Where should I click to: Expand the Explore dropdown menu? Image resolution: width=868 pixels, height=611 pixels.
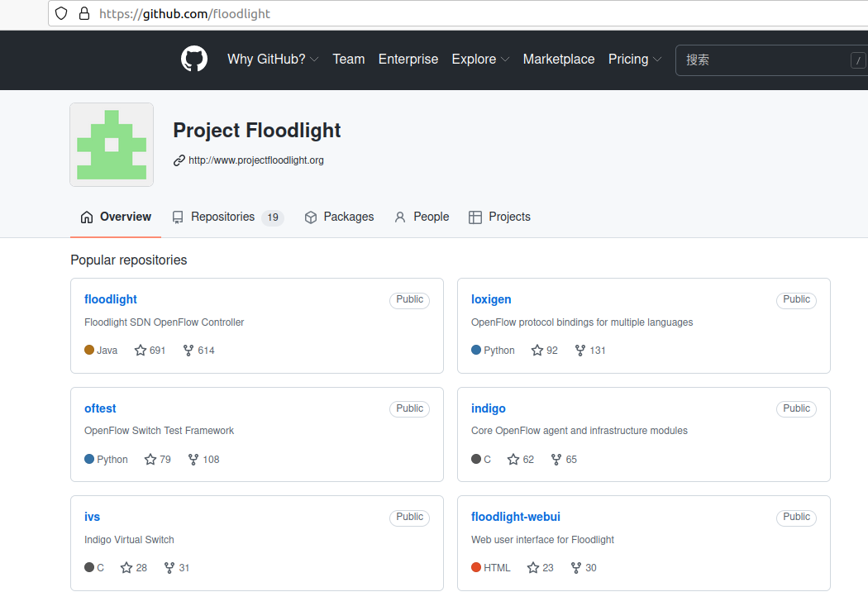click(x=480, y=60)
